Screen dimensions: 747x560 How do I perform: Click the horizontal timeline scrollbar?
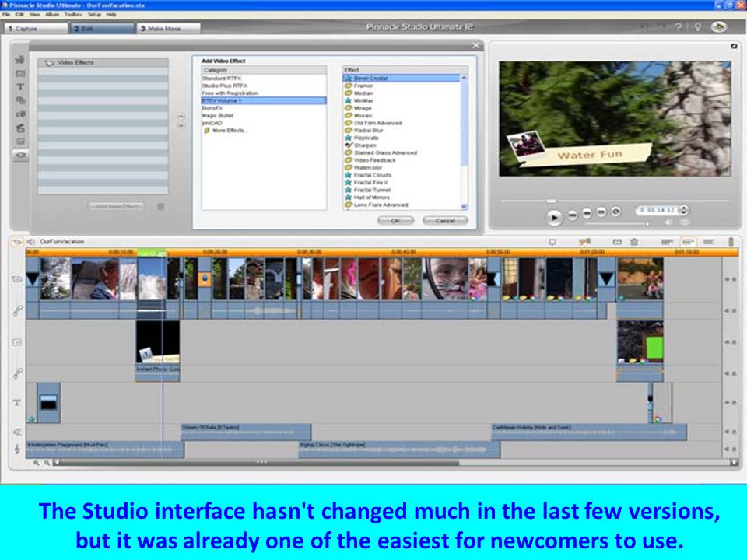(260, 462)
